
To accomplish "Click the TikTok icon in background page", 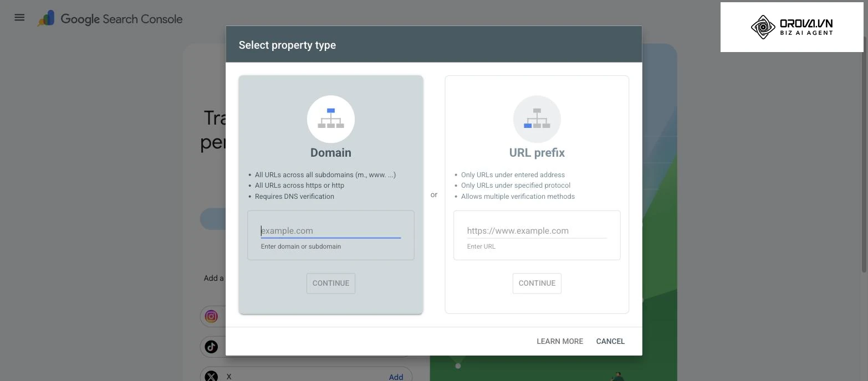I will click(x=211, y=347).
